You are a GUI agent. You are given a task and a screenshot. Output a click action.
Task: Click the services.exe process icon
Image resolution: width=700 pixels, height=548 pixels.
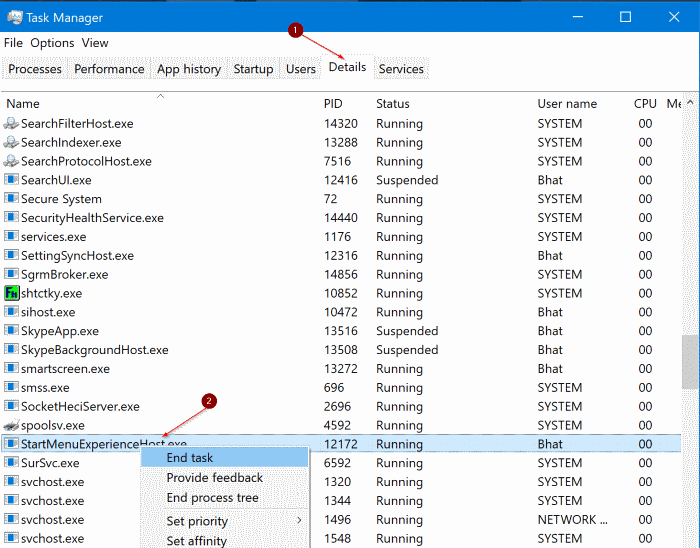pyautogui.click(x=11, y=237)
